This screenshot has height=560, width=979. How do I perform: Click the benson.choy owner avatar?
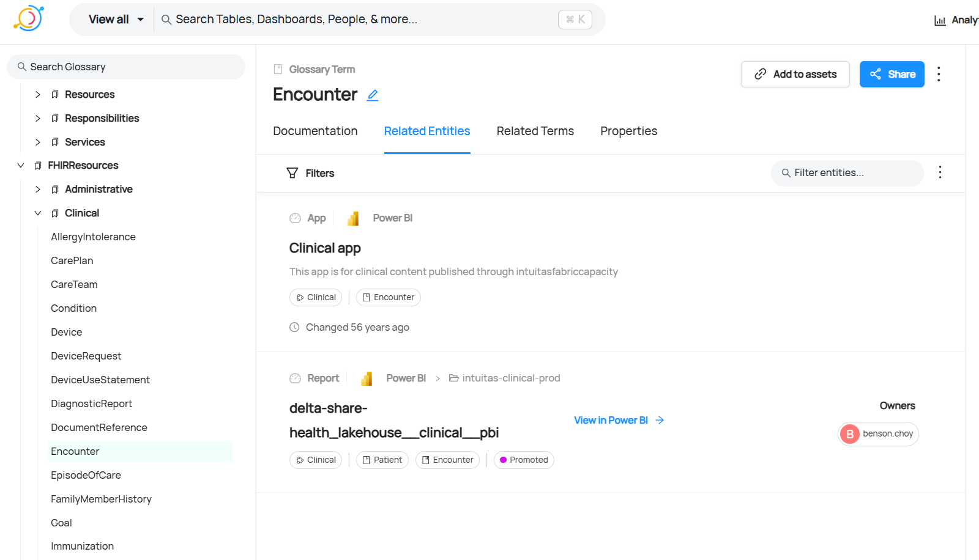click(850, 434)
